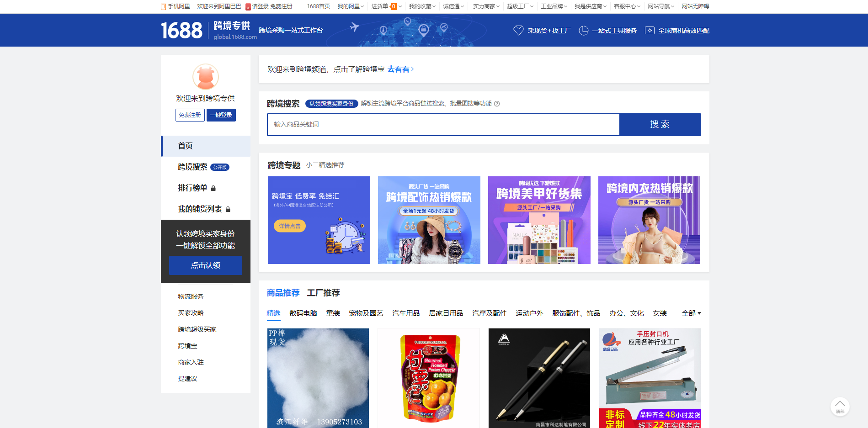Click the 搜索 search button
Screen dimensions: 868x428
tap(660, 124)
